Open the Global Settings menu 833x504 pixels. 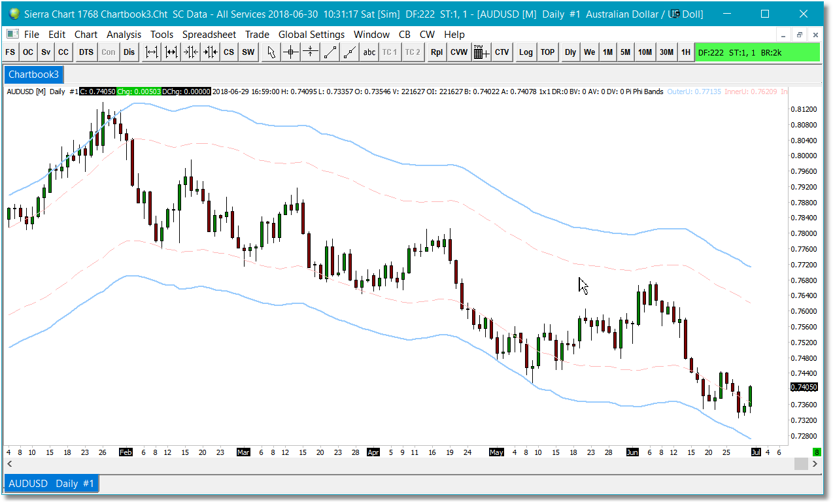tap(311, 35)
